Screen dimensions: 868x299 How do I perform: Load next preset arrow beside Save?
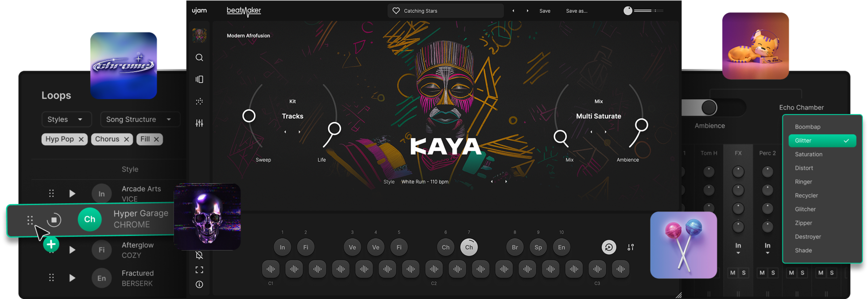pyautogui.click(x=527, y=11)
